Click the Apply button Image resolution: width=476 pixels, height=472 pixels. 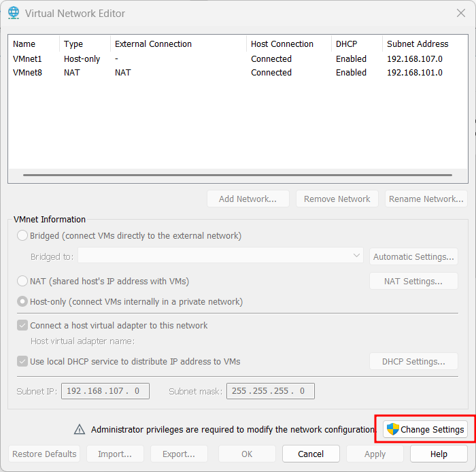tap(375, 454)
